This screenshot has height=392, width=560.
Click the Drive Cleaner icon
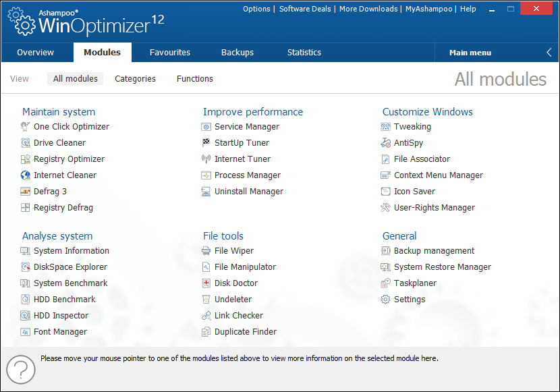pyautogui.click(x=26, y=143)
